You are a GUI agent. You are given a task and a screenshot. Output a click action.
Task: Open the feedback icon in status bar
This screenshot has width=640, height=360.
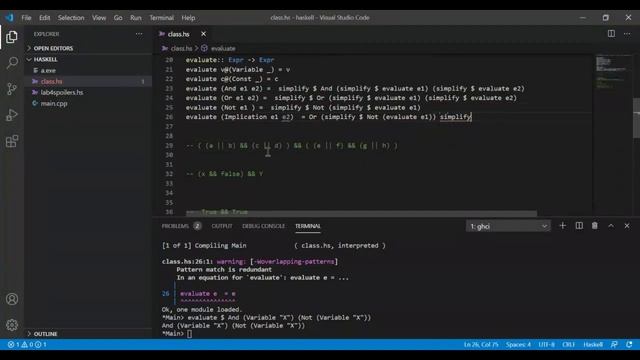(614, 344)
